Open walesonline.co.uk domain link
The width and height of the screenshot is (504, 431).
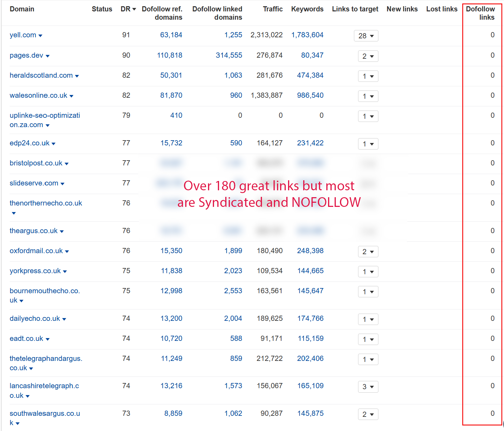click(x=38, y=95)
